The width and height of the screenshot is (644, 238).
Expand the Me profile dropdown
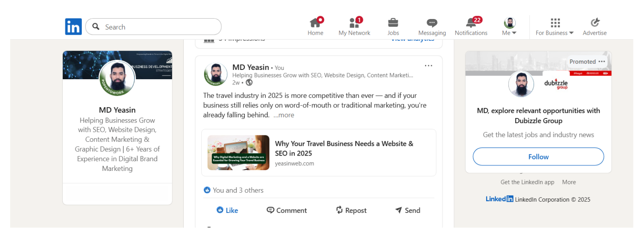pos(509,27)
